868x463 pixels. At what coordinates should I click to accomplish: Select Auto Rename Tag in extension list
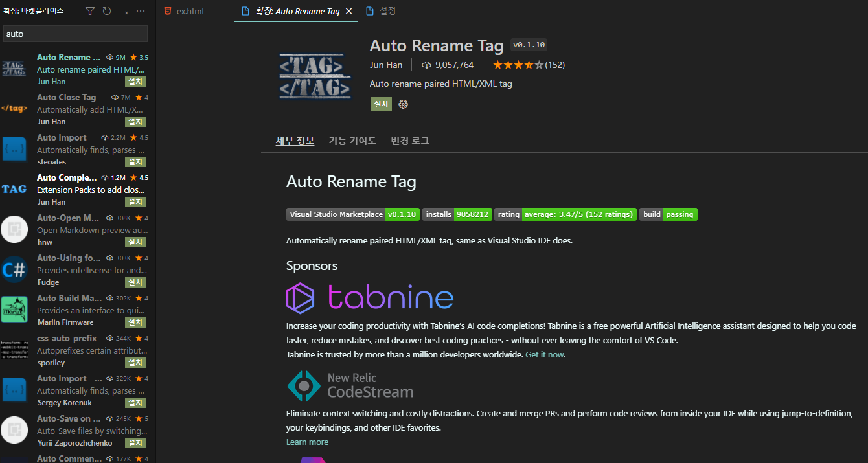pyautogui.click(x=78, y=69)
